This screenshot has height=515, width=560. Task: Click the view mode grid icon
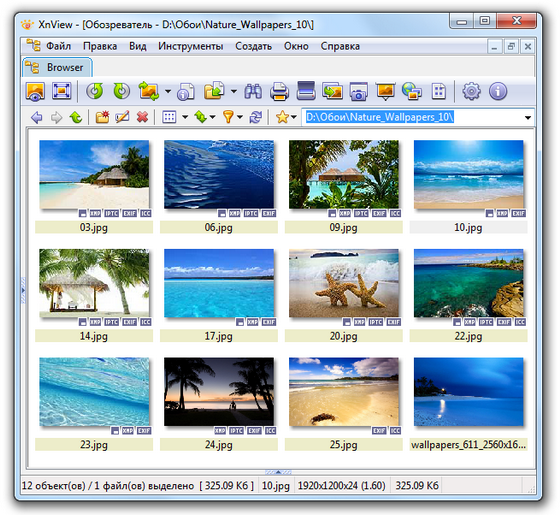(x=169, y=117)
